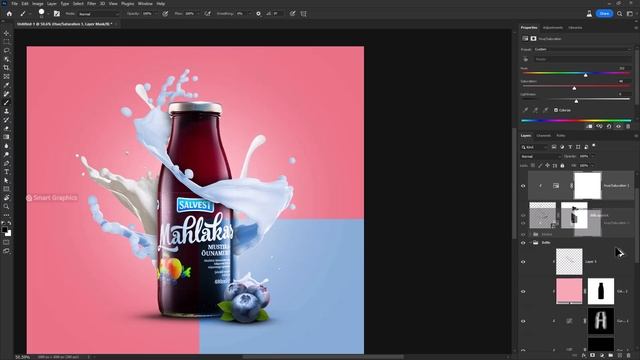This screenshot has width=640, height=360.
Task: Select the Pen tool
Action: (x=6, y=163)
